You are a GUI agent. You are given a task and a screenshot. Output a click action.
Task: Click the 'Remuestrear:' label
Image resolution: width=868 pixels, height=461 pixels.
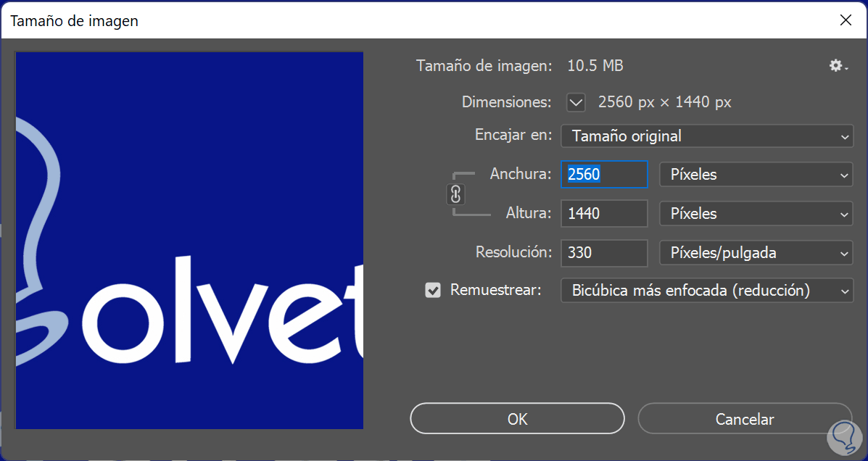495,290
